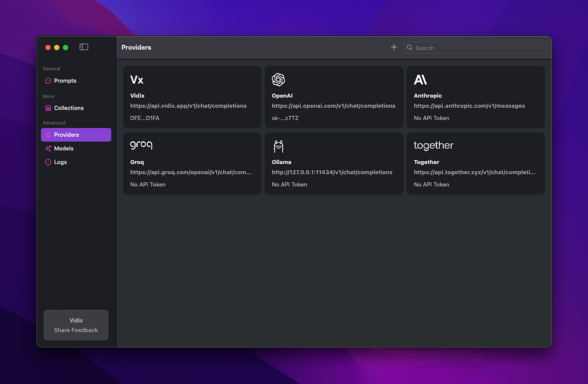Click Groq's No API Token text

pos(148,184)
